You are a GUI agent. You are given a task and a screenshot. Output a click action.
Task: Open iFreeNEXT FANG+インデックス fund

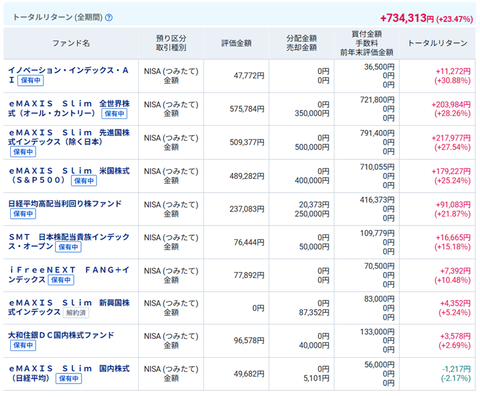coord(69,274)
